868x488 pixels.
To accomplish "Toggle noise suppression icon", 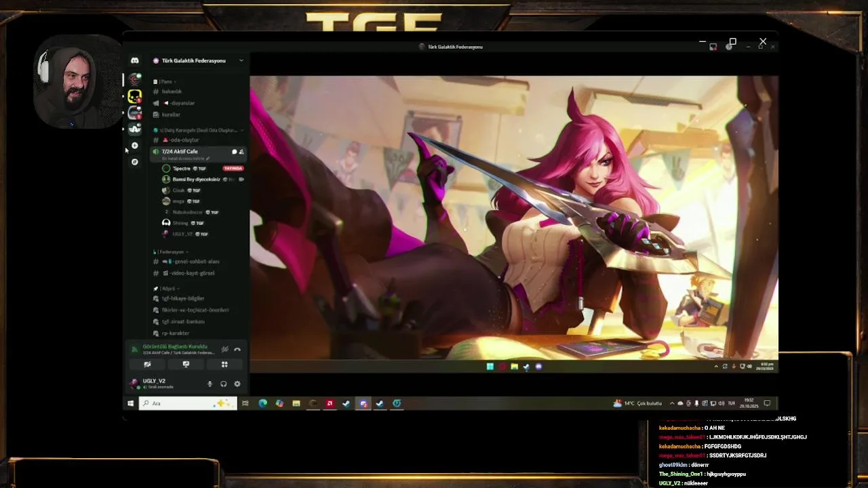I will tap(225, 349).
